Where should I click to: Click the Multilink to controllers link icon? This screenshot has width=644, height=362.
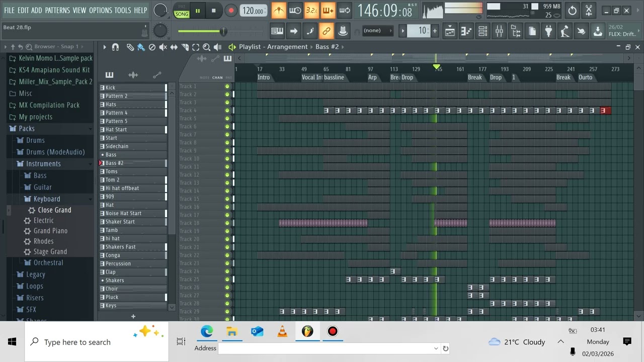327,31
